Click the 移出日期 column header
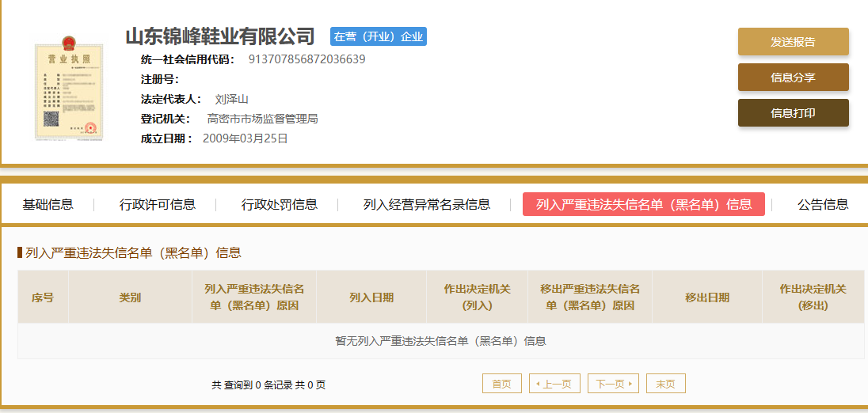The width and height of the screenshot is (868, 413). click(707, 297)
